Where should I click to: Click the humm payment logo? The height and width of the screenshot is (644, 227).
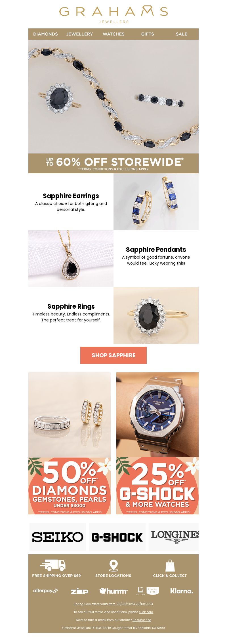point(113,591)
